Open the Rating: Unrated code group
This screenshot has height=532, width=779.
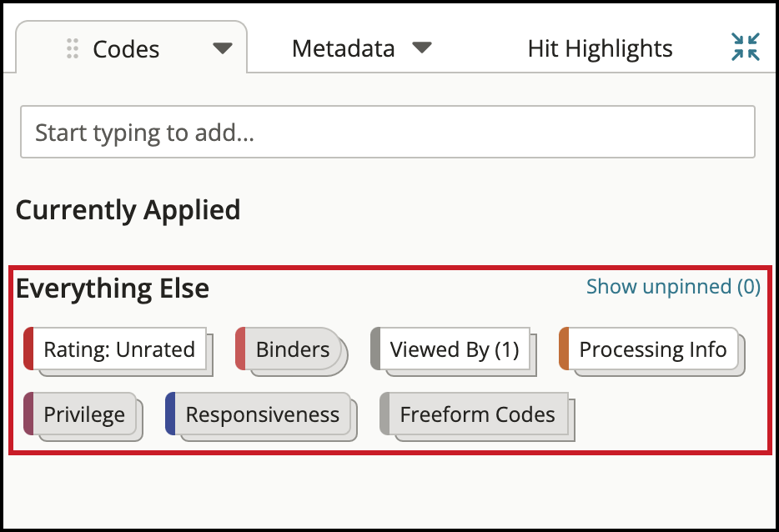tap(119, 349)
